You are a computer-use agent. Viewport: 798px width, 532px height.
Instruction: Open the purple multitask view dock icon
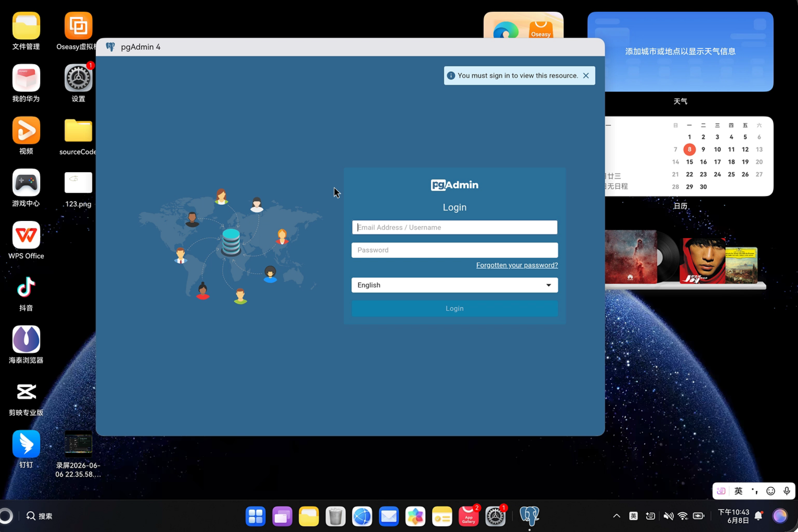click(282, 516)
